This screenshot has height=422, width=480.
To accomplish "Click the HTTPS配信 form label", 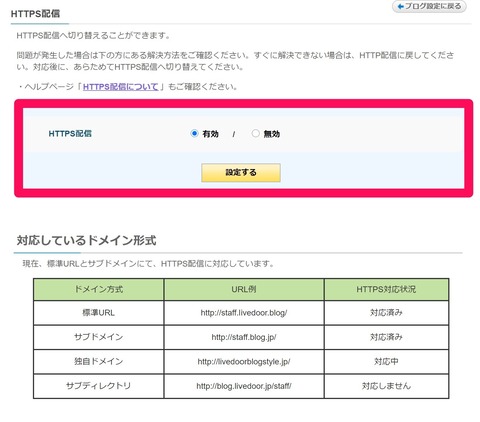I will click(70, 134).
